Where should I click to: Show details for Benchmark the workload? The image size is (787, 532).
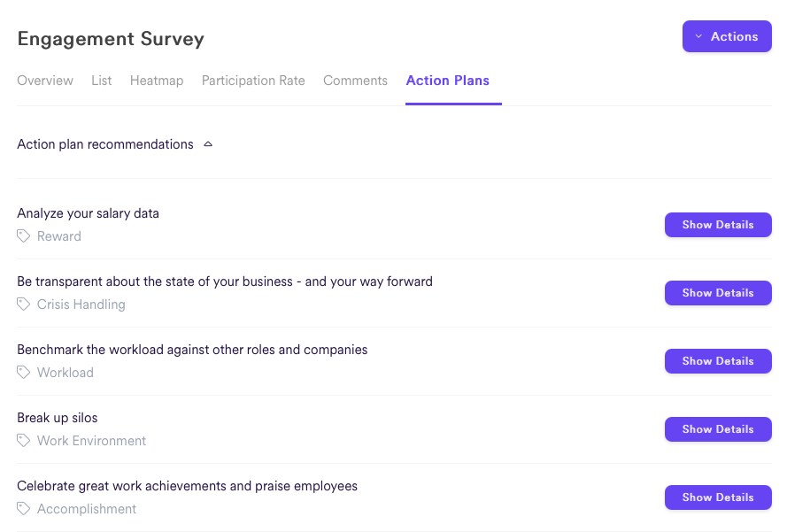tap(718, 361)
